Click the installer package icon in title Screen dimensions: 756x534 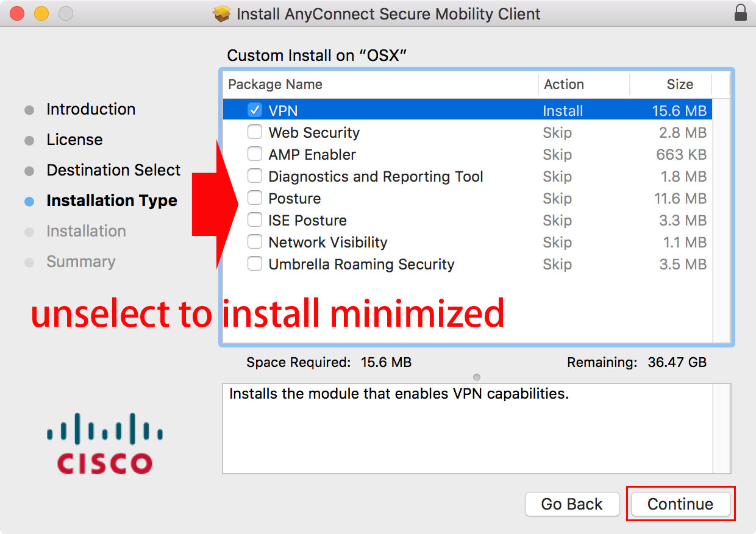[222, 13]
